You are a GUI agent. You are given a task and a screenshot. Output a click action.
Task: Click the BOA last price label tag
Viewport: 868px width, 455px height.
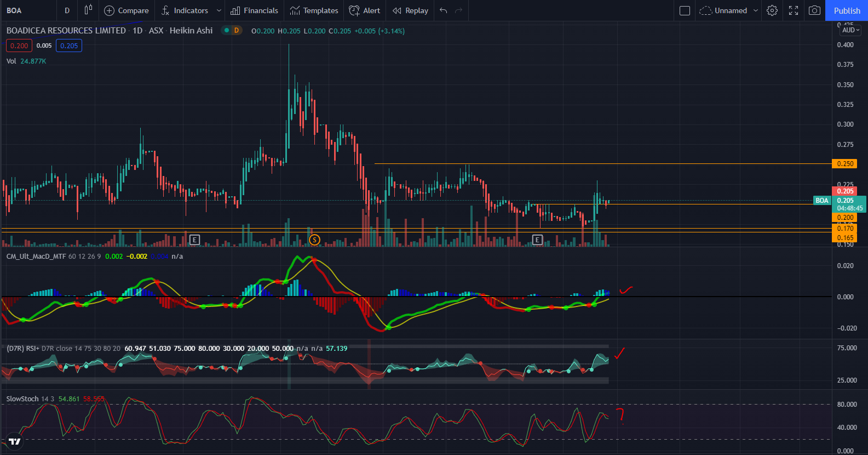pyautogui.click(x=822, y=201)
